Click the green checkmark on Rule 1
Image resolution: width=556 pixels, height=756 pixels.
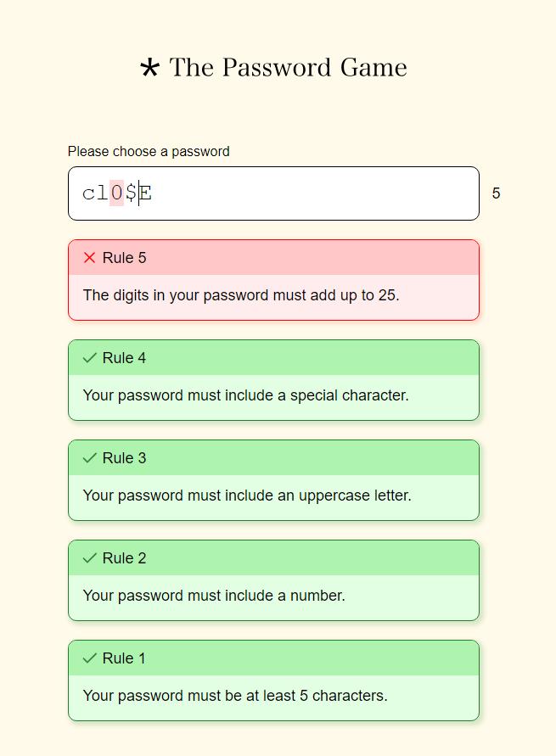(89, 658)
